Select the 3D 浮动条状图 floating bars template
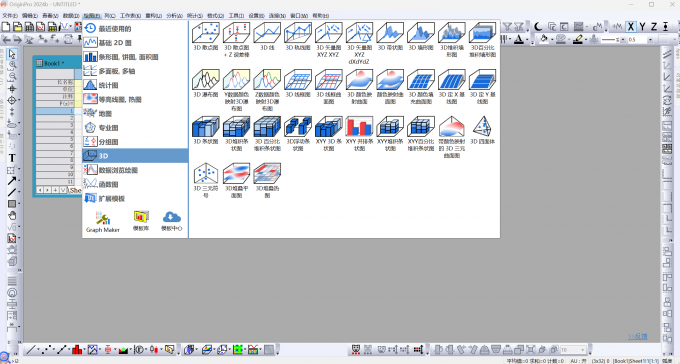Viewport: 680px width, 364px height. pyautogui.click(x=298, y=134)
